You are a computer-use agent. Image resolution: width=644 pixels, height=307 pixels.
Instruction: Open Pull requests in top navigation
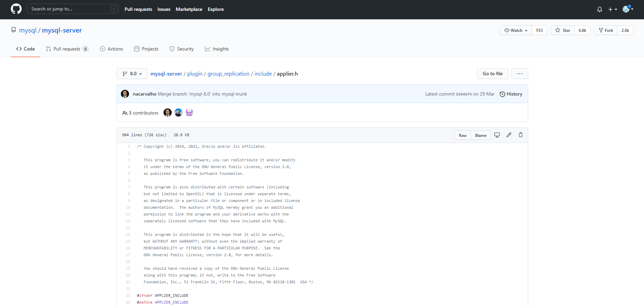[x=138, y=9]
